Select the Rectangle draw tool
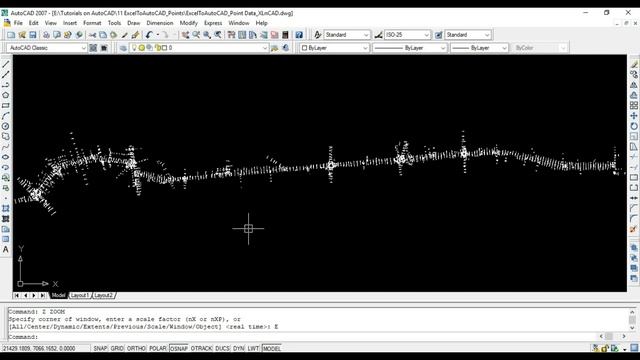Image resolution: width=640 pixels, height=360 pixels. 6,106
